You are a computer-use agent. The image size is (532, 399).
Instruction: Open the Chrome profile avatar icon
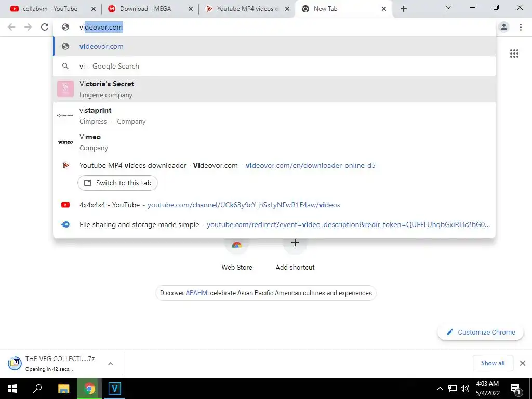tap(504, 27)
